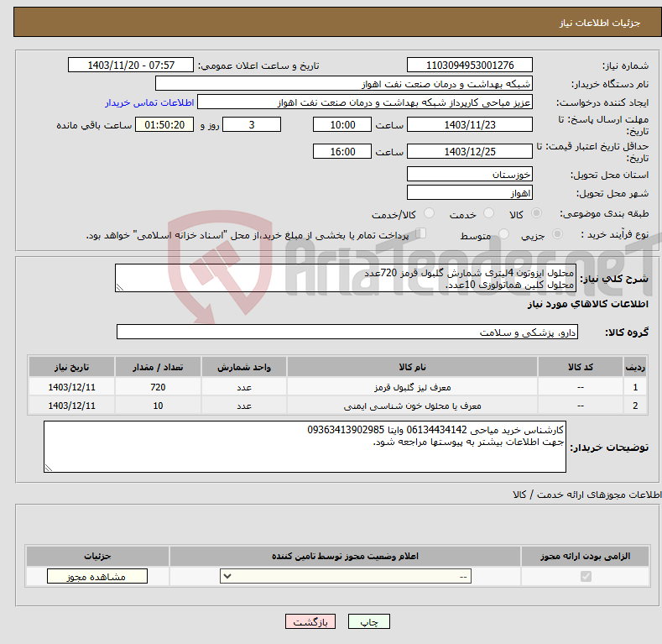Click the remaining time field 01:50:20
The image size is (662, 644).
coord(164,124)
